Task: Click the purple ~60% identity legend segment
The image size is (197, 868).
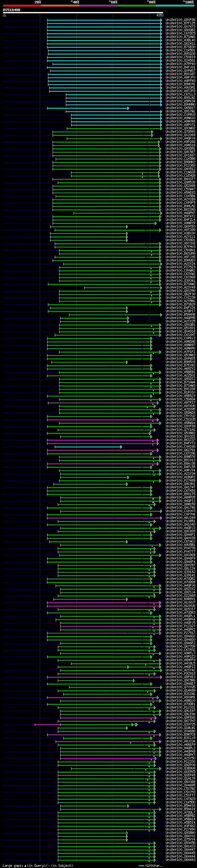Action: click(98, 6)
